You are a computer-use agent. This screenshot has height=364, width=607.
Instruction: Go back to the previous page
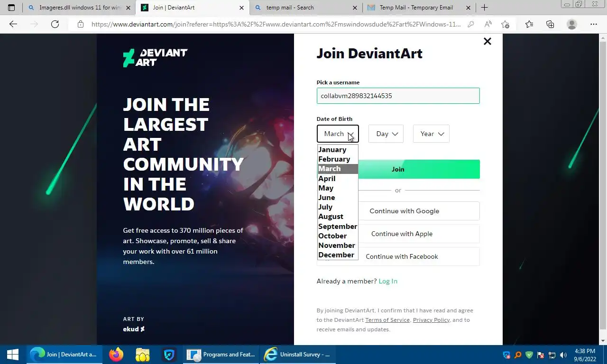coord(13,24)
